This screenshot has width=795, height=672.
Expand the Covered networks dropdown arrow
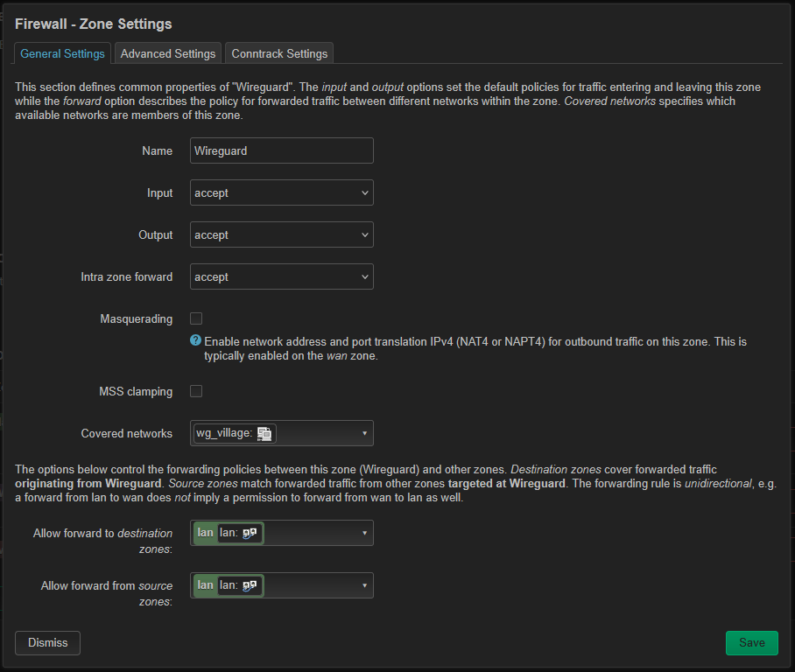point(364,433)
